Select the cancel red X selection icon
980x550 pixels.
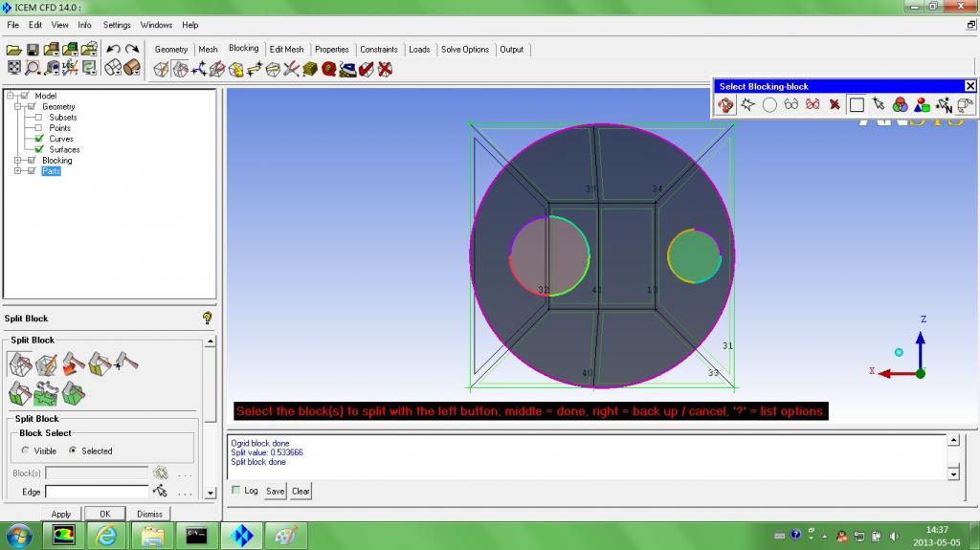[x=835, y=105]
